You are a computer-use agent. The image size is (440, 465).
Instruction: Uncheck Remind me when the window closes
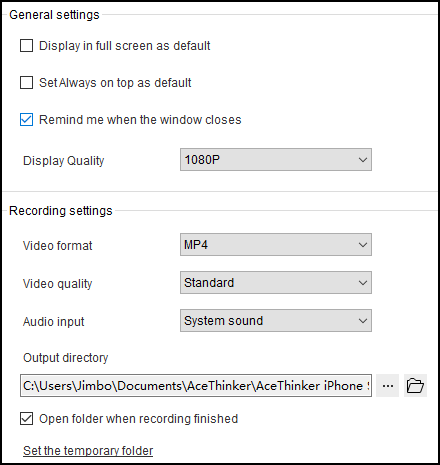tap(26, 120)
